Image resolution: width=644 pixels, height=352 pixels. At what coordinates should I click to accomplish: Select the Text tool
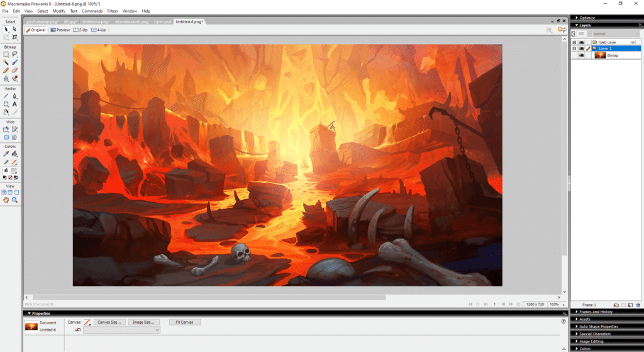tap(14, 104)
